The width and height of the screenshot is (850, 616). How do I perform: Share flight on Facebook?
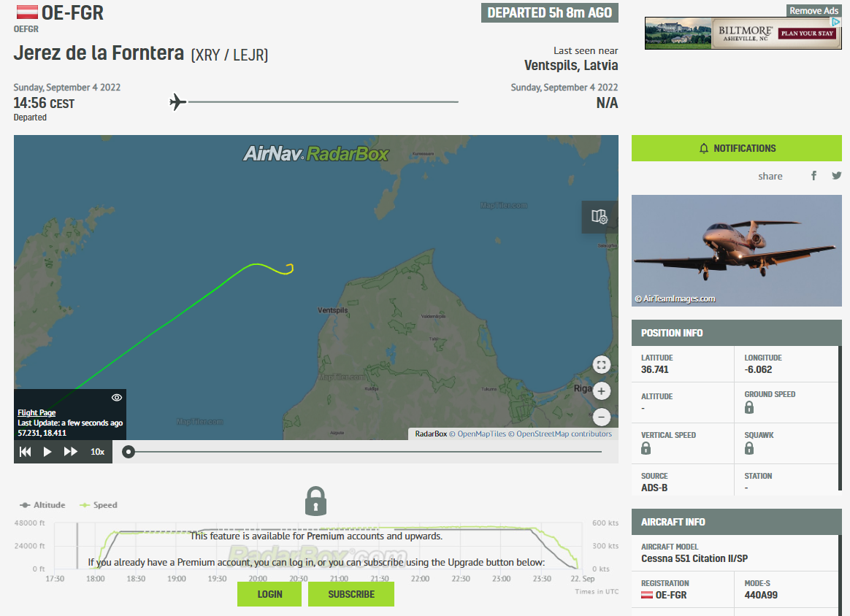click(813, 176)
